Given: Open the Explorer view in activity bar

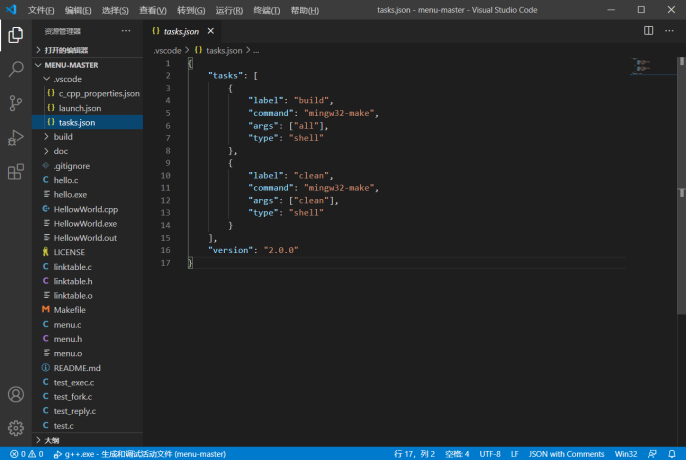Looking at the screenshot, I should click(16, 35).
